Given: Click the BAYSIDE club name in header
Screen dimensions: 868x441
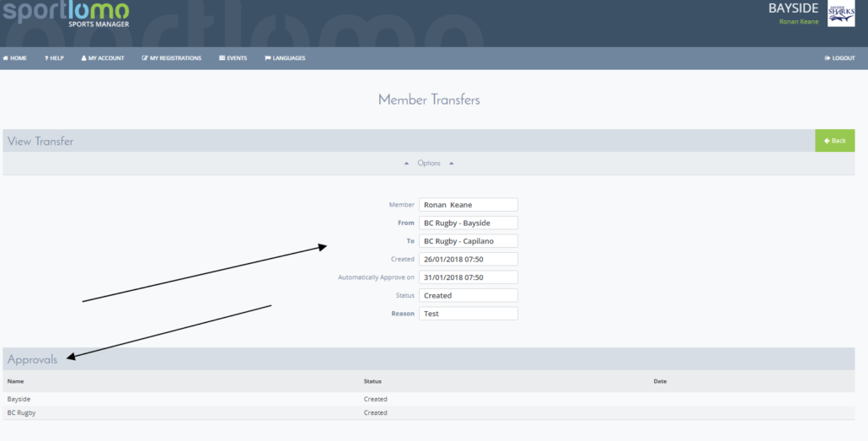Looking at the screenshot, I should 793,8.
